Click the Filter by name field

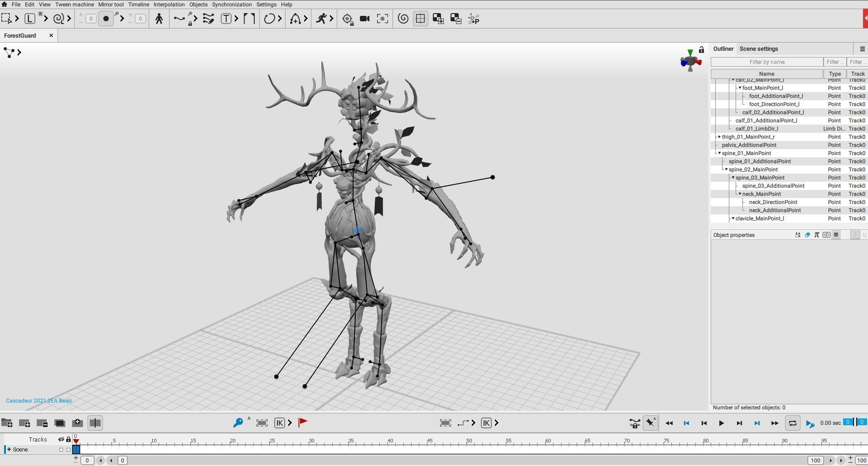[767, 62]
